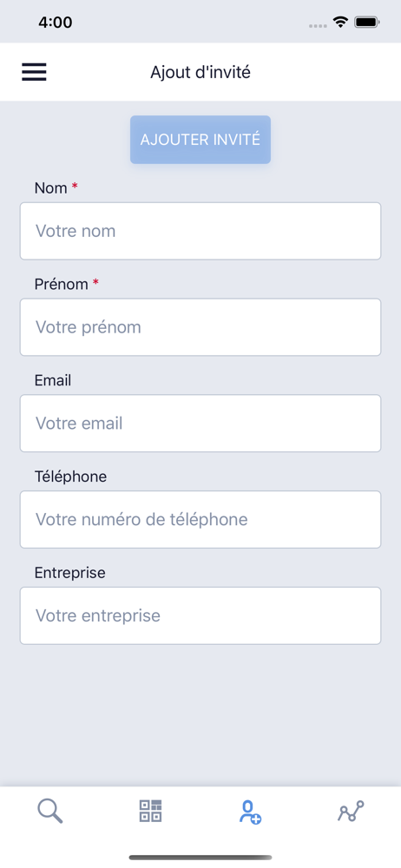Tap the search magnifier tab icon
401x868 pixels.
pos(49,812)
